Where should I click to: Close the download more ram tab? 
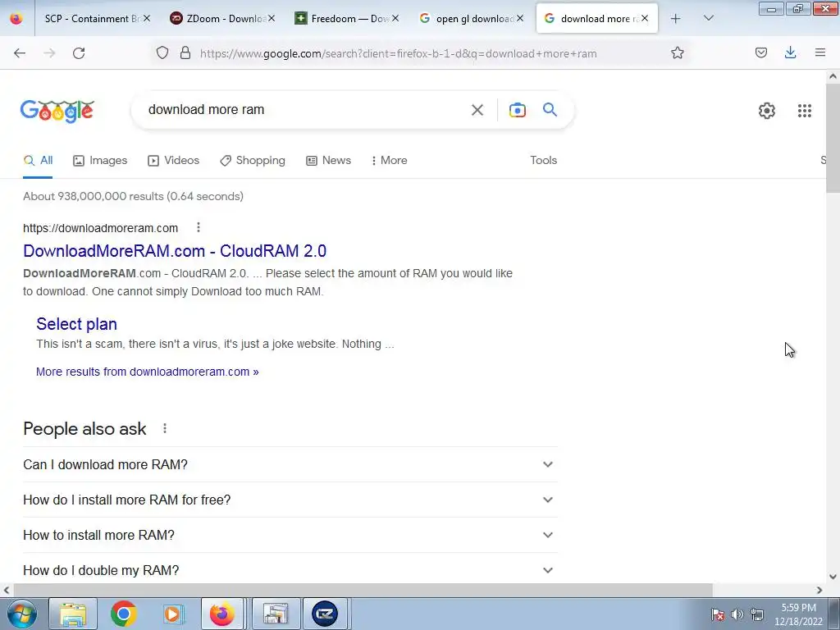(645, 19)
